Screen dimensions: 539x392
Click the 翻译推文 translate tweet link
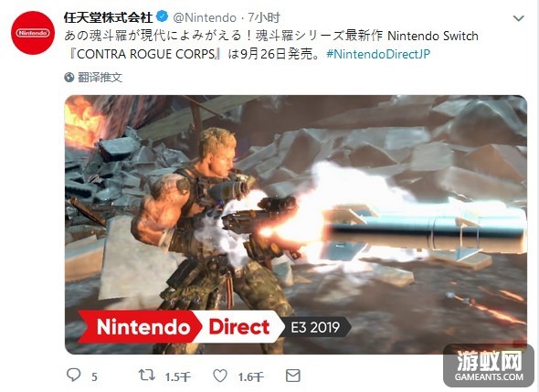100,78
